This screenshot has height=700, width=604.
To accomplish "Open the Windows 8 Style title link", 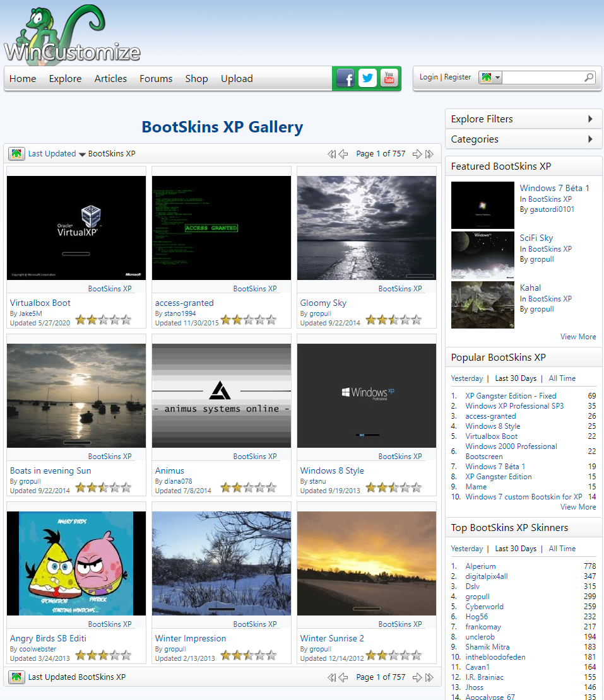I will click(332, 470).
